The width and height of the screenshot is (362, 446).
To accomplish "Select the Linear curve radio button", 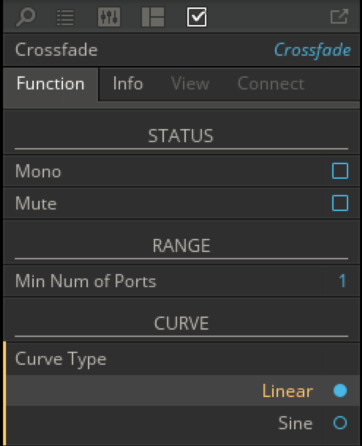I will pyautogui.click(x=340, y=391).
